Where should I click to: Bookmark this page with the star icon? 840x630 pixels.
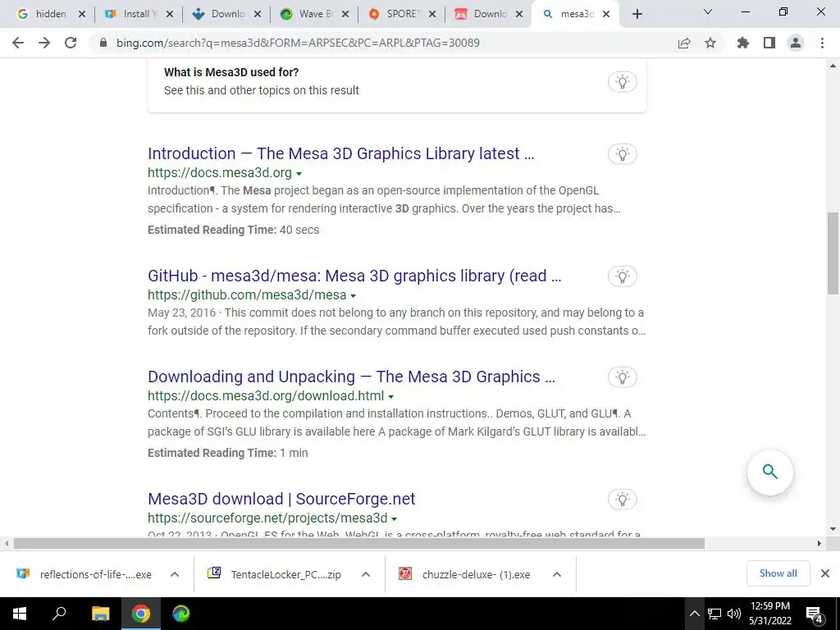(x=710, y=43)
